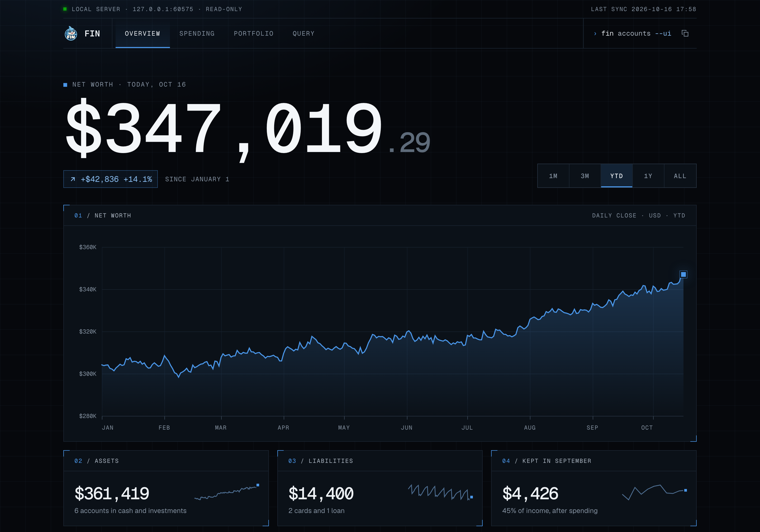The image size is (760, 532).
Task: Click the '01 / NET WORTH' panel heading
Action: pyautogui.click(x=103, y=216)
